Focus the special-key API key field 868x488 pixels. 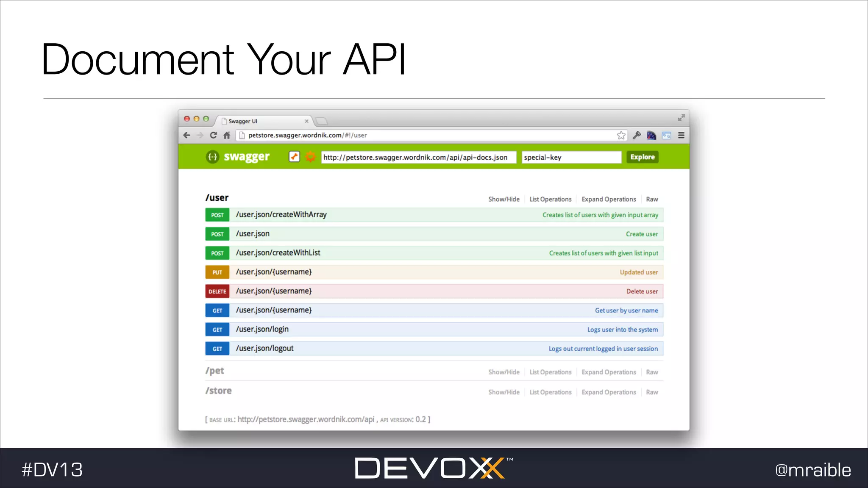click(571, 157)
